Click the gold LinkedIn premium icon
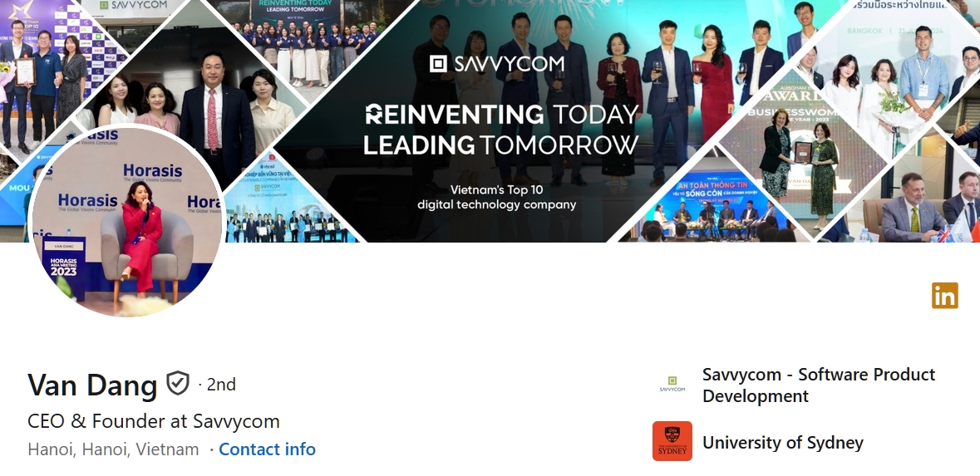The width and height of the screenshot is (980, 476). point(944,296)
